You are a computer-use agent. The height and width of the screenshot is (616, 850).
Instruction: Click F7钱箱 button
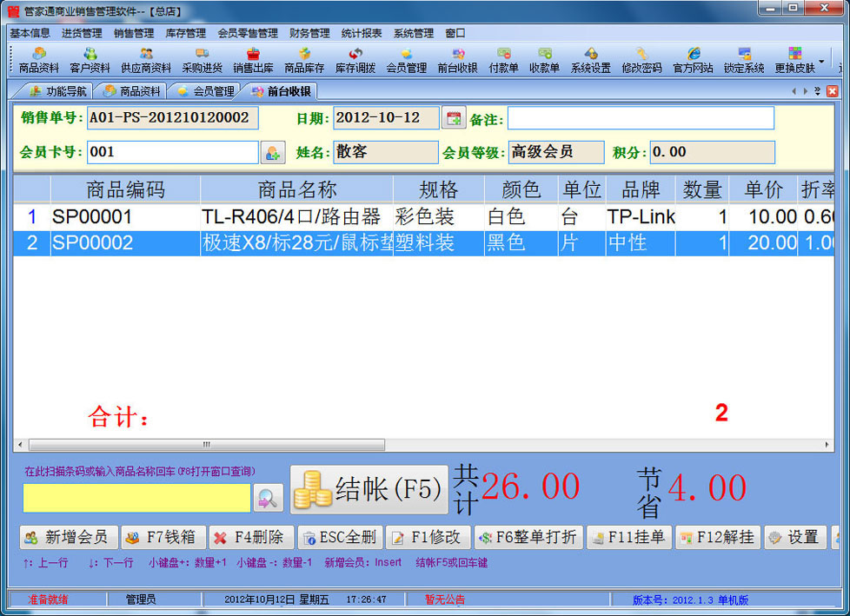point(163,538)
